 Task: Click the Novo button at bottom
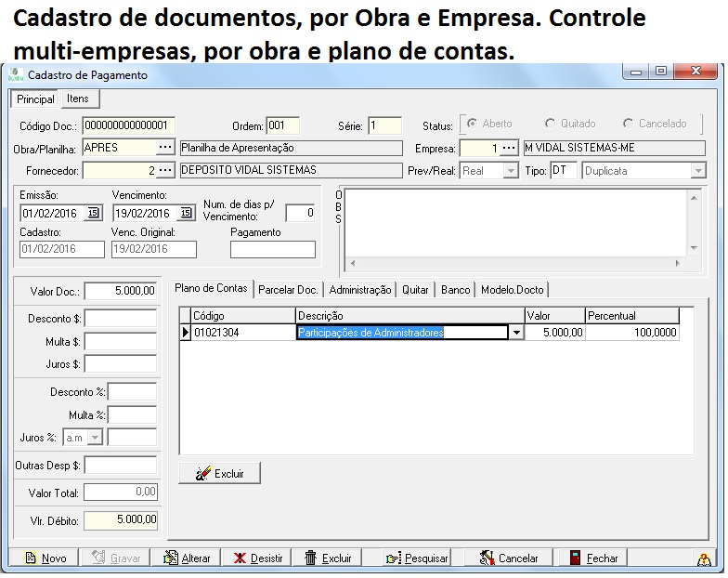(45, 558)
